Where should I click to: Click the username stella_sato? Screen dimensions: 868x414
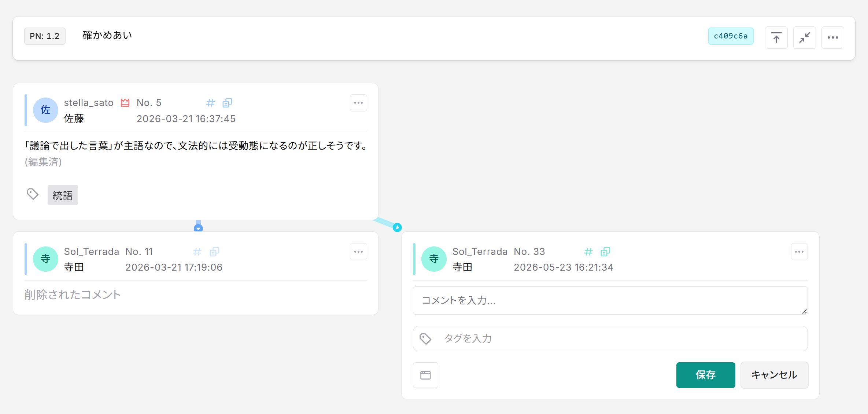click(89, 103)
